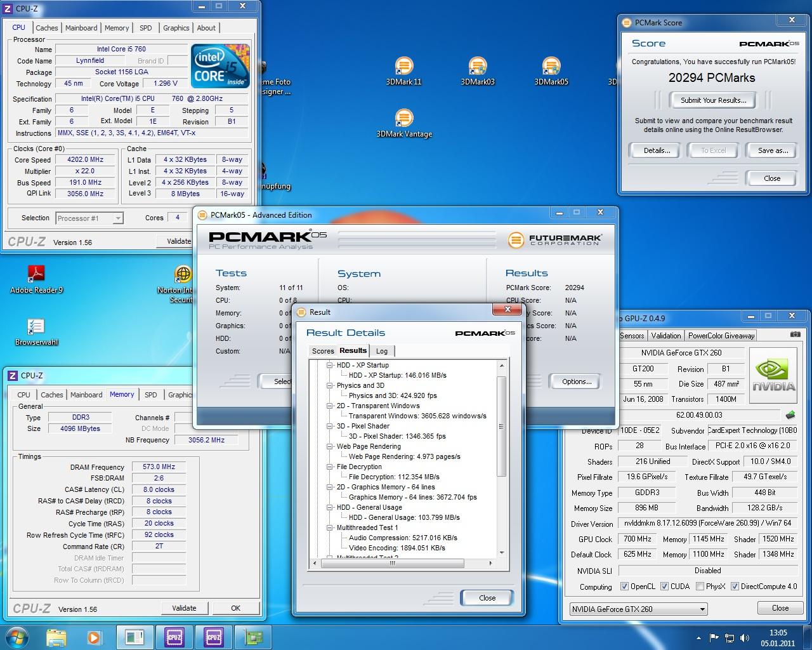Click the GPU-Z BIOS version field 62.00.49.00.03
Image resolution: width=812 pixels, height=650 pixels.
[699, 415]
